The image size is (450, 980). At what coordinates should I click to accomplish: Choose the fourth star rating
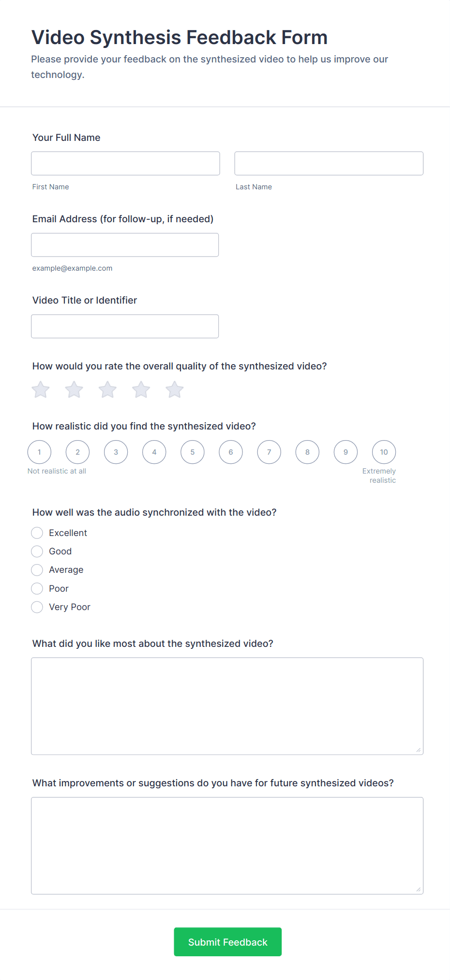141,390
